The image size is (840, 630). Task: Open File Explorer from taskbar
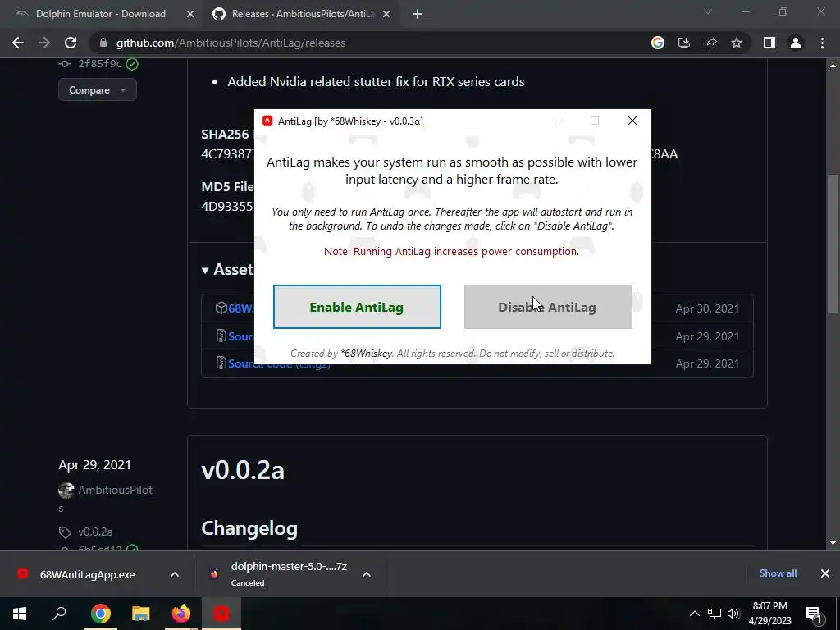point(141,614)
